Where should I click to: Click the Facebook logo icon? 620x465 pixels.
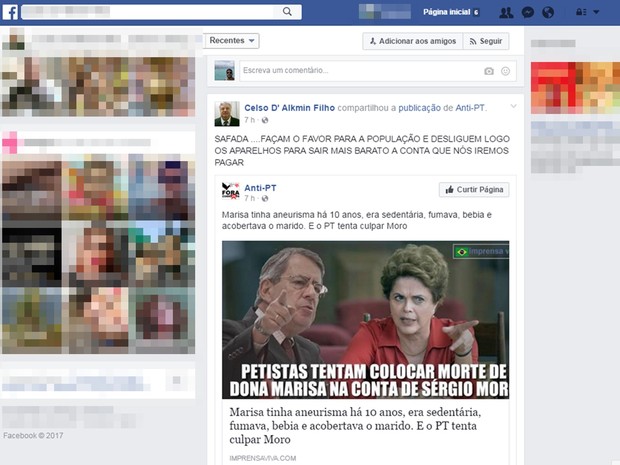tap(10, 12)
